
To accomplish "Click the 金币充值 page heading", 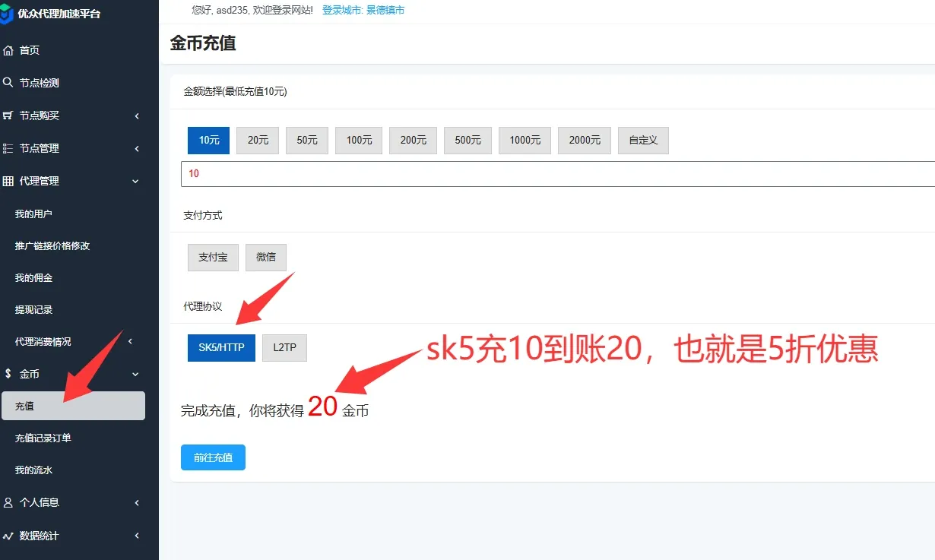I will (x=203, y=43).
